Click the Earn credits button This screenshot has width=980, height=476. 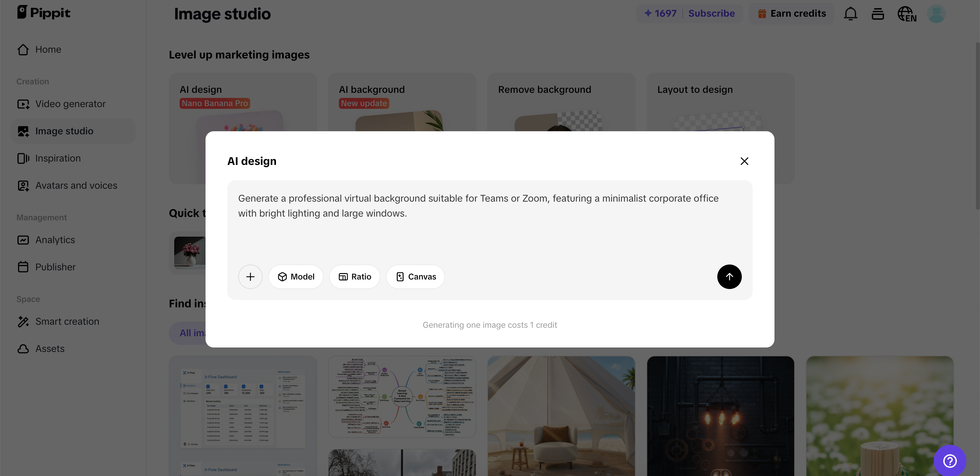click(x=792, y=14)
